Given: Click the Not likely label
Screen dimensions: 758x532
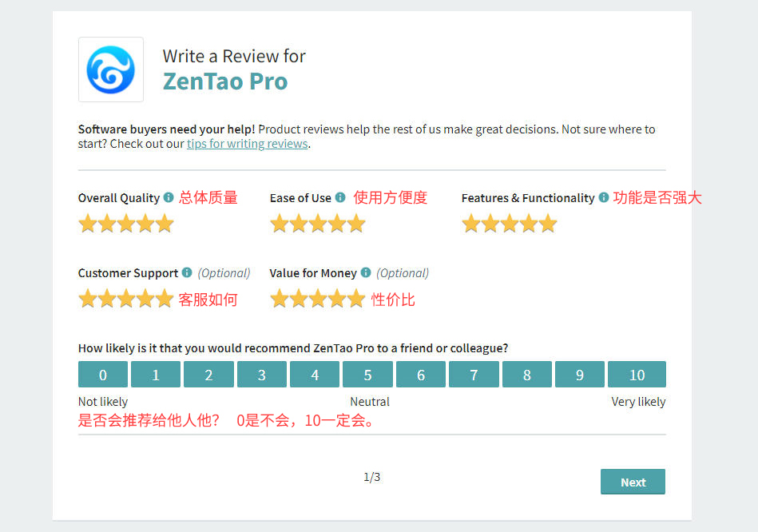Looking at the screenshot, I should [x=103, y=402].
